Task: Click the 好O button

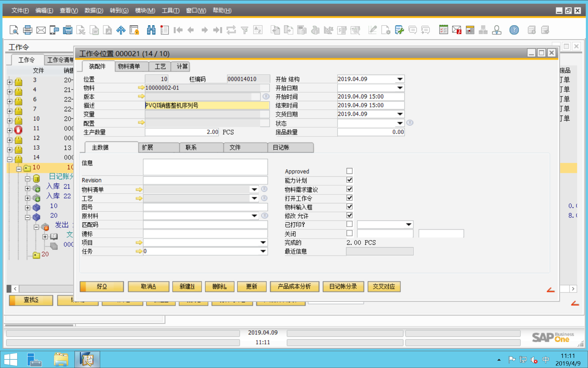Action: tap(102, 286)
